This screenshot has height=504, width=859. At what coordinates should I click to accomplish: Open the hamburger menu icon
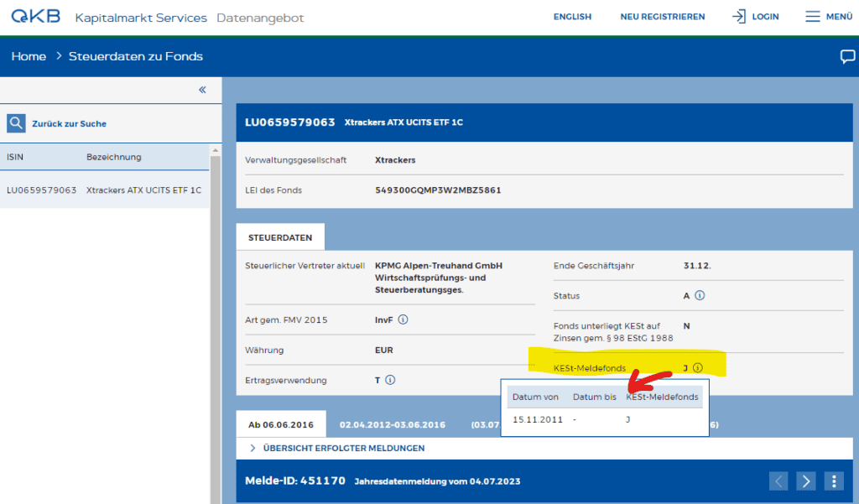click(x=812, y=17)
